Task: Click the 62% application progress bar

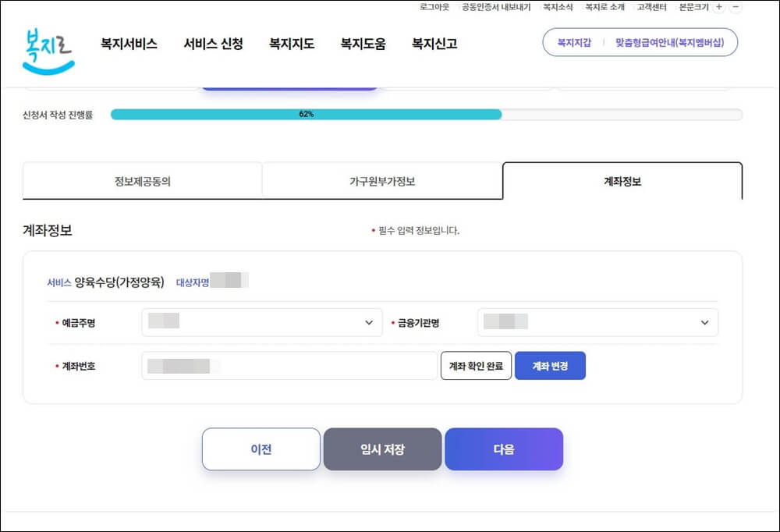Action: pyautogui.click(x=307, y=115)
